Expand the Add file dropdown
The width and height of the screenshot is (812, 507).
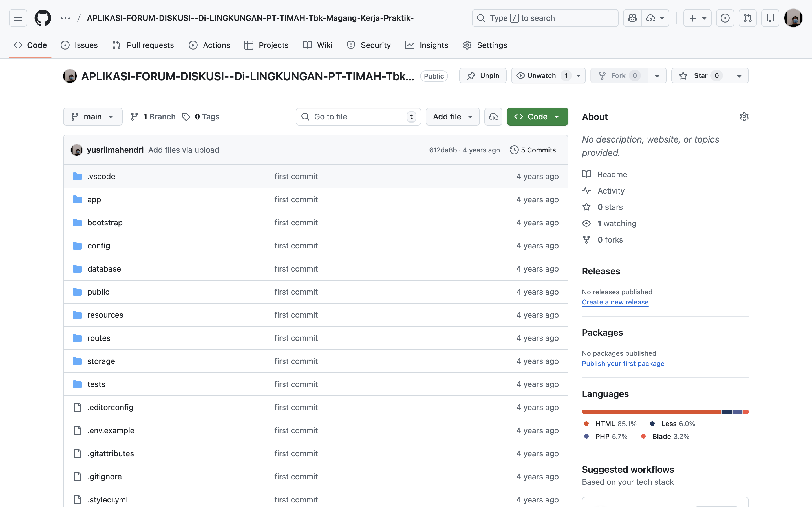coord(452,117)
